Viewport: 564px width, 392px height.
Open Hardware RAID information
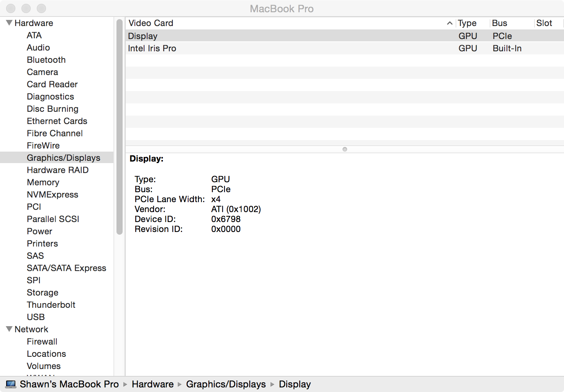58,170
